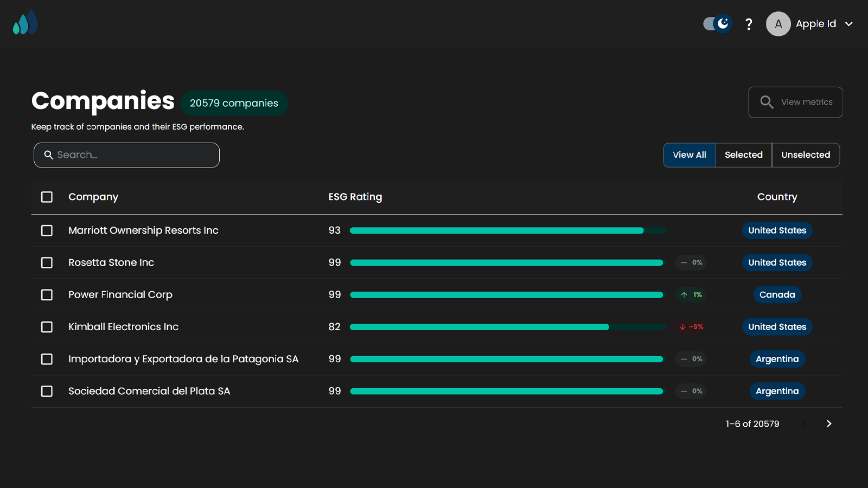Click the 1% increase indicator for Power Financial
868x488 pixels.
click(x=691, y=294)
